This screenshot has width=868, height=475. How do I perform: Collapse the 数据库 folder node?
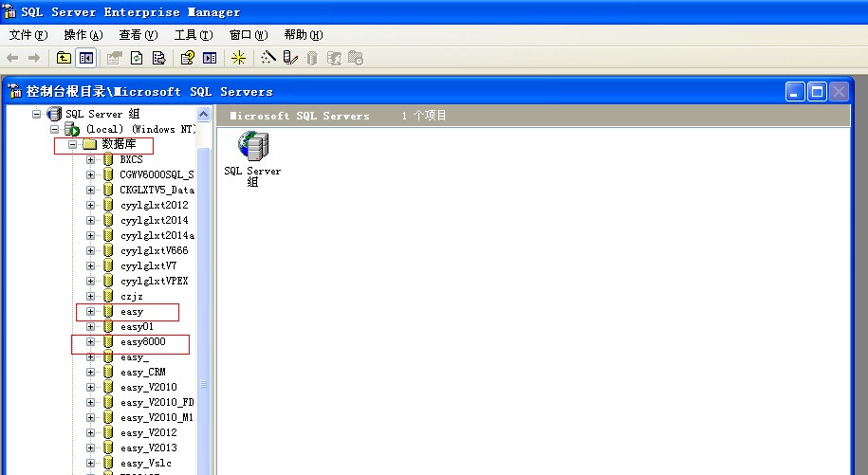72,144
